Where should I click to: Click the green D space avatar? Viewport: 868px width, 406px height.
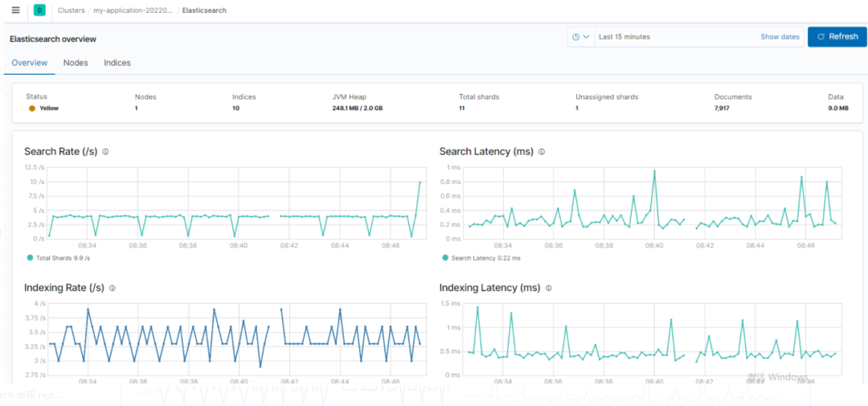point(39,10)
